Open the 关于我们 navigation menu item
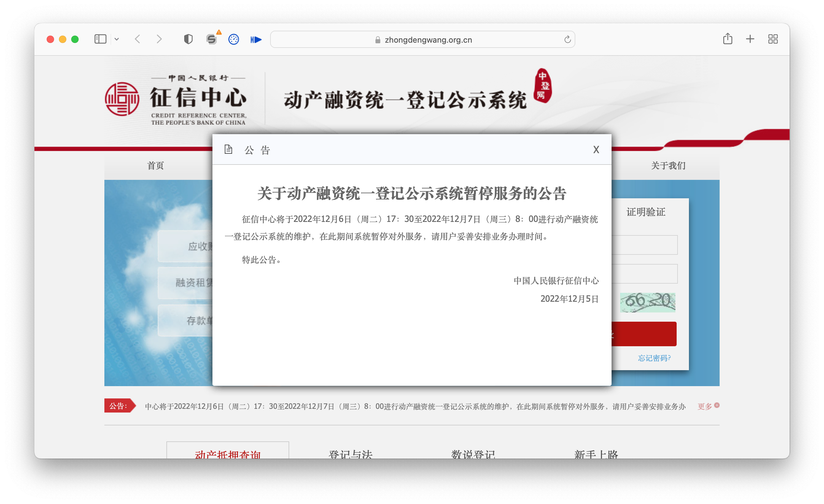This screenshot has width=824, height=504. coord(668,165)
